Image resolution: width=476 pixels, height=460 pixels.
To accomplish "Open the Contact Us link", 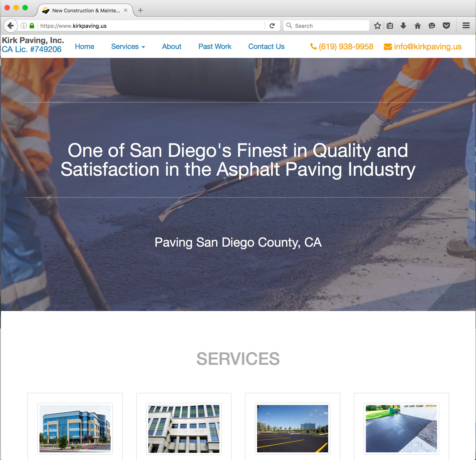I will tap(266, 46).
